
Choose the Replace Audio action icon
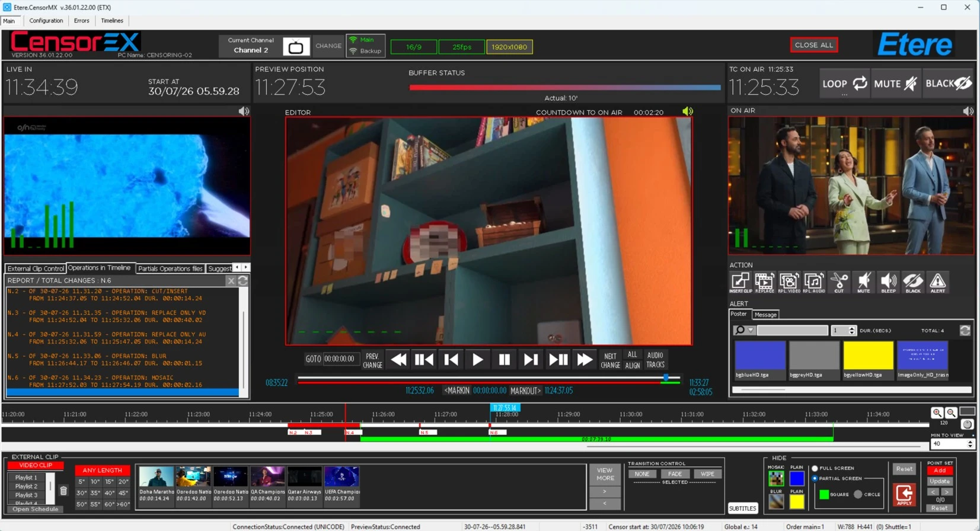pyautogui.click(x=814, y=282)
